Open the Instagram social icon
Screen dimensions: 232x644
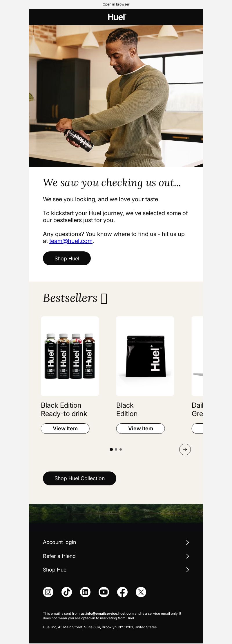coord(48,592)
